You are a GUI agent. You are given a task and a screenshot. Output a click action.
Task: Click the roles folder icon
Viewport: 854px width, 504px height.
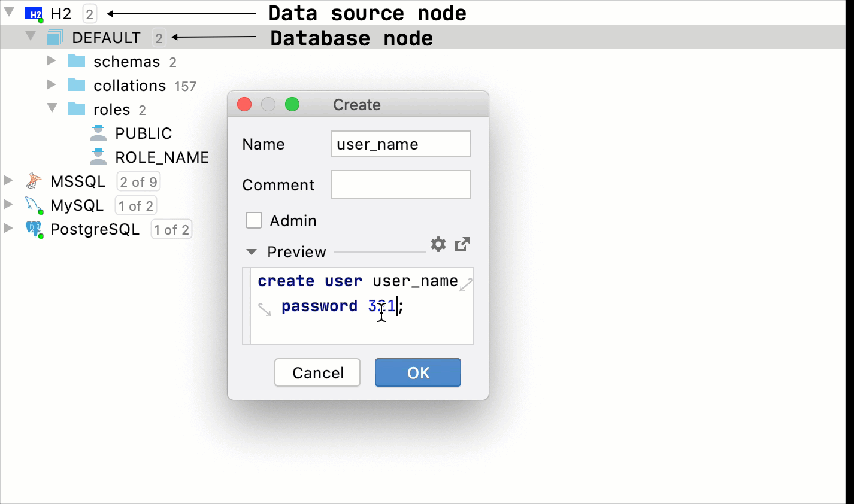click(77, 109)
